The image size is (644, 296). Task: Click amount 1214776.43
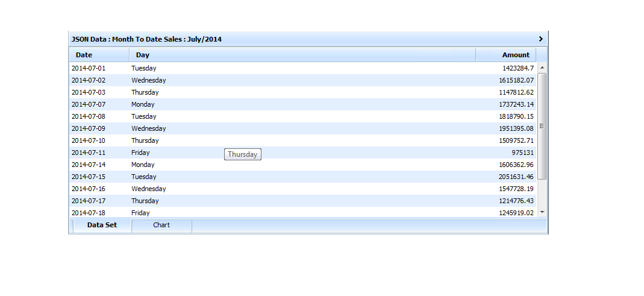[516, 201]
